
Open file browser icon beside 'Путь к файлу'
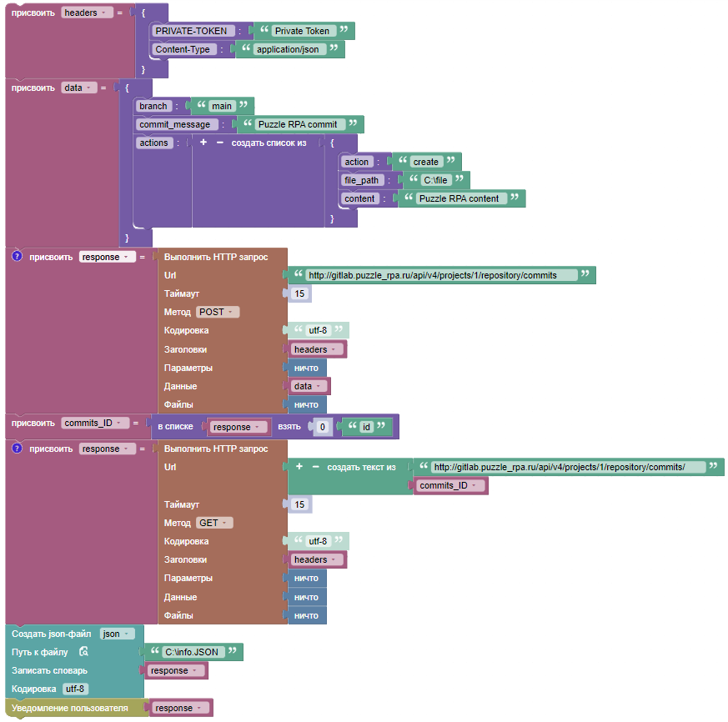(x=83, y=651)
